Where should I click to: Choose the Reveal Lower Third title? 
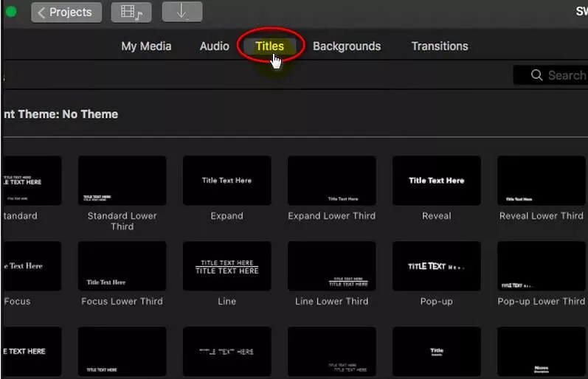541,181
